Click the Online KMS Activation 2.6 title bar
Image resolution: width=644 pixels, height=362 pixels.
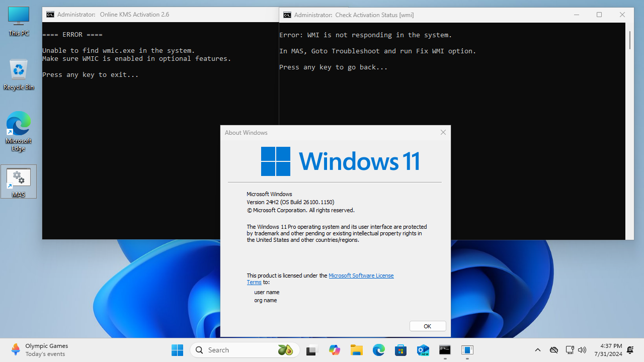(x=161, y=15)
